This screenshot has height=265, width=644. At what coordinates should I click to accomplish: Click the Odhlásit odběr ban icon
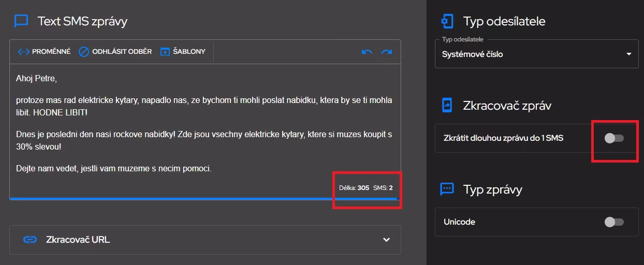point(84,52)
